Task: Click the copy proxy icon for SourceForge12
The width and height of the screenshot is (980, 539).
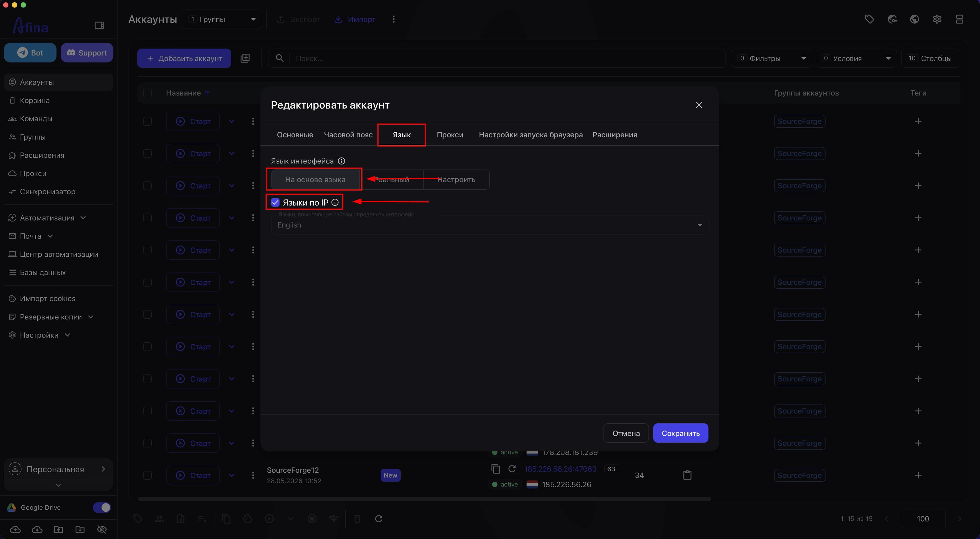Action: click(x=495, y=469)
